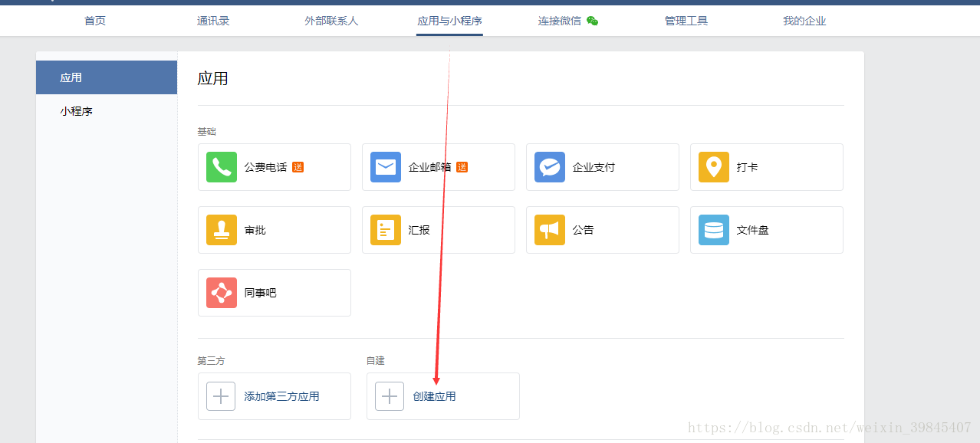Image resolution: width=980 pixels, height=443 pixels.
Task: Click the 审批 label
Action: (255, 230)
